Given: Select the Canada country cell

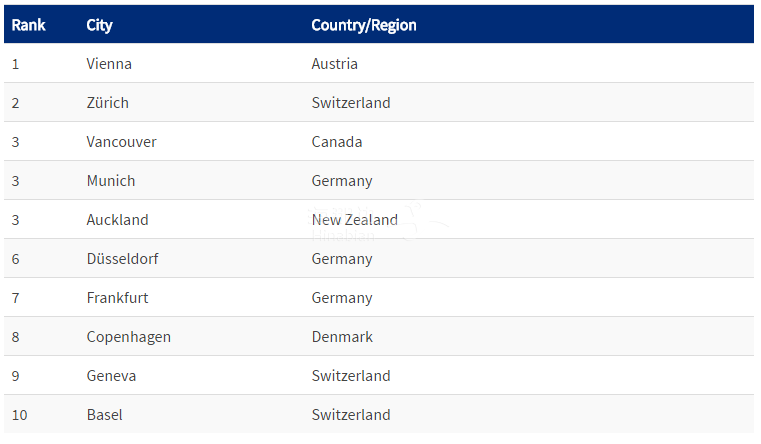Looking at the screenshot, I should 337,142.
